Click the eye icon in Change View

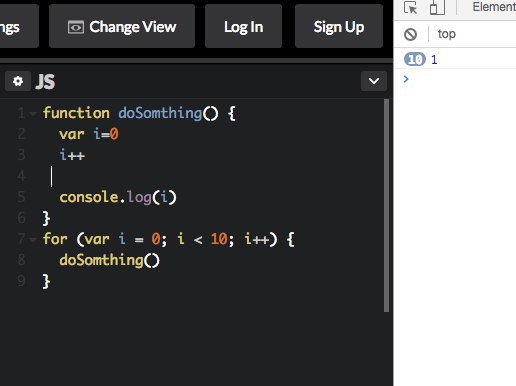(x=76, y=27)
